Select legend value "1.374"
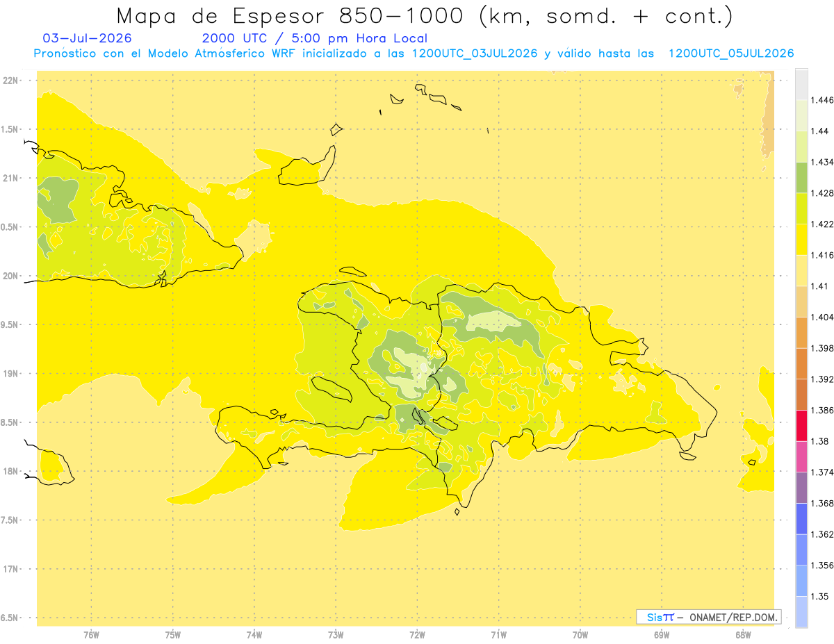Screen dimensions: 834x644 click(822, 472)
